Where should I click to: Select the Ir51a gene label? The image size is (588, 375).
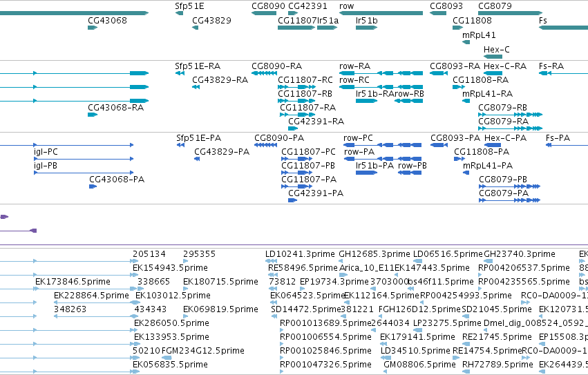(x=328, y=20)
